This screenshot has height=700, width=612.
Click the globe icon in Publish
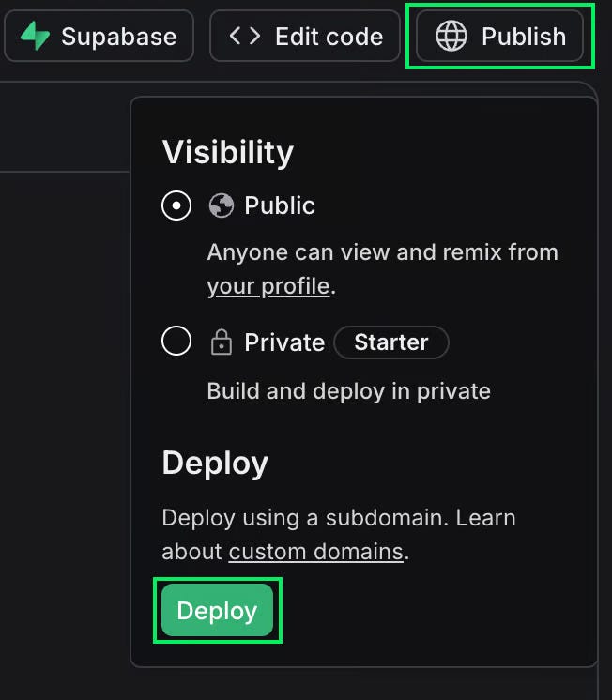coord(451,37)
